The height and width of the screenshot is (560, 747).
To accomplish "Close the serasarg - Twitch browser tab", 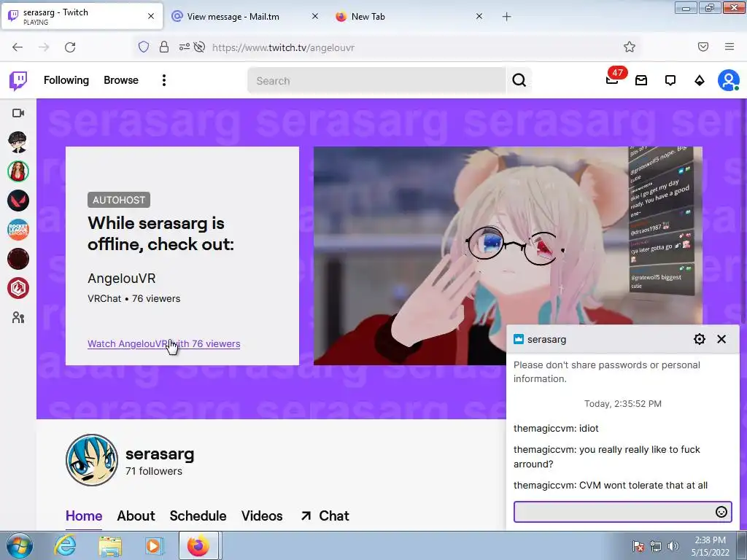I will (x=151, y=16).
